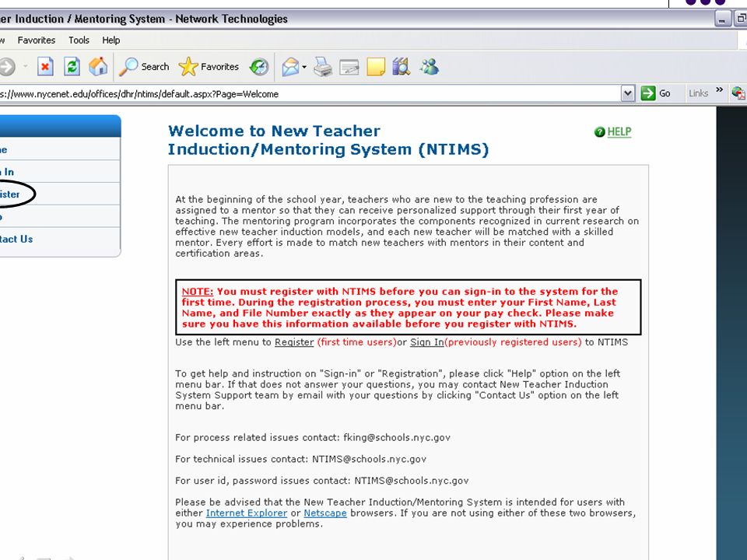Go to the Home page icon
The image size is (747, 560).
pyautogui.click(x=98, y=67)
